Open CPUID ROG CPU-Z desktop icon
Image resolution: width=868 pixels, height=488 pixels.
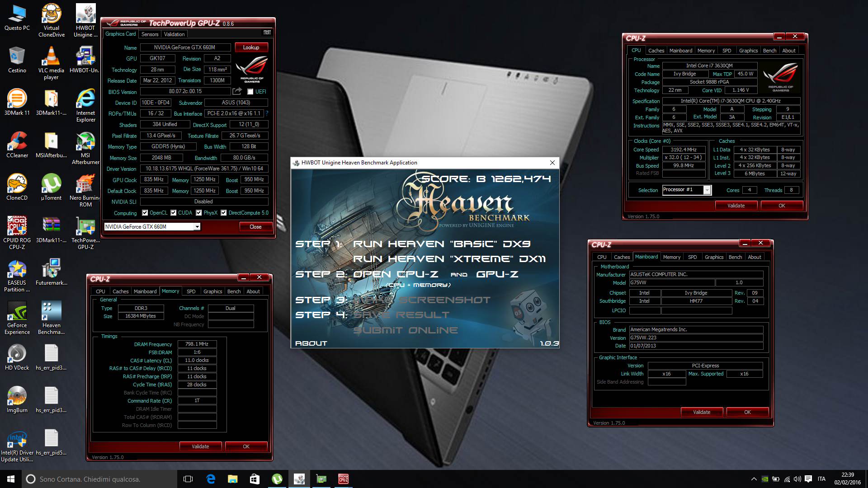point(17,233)
